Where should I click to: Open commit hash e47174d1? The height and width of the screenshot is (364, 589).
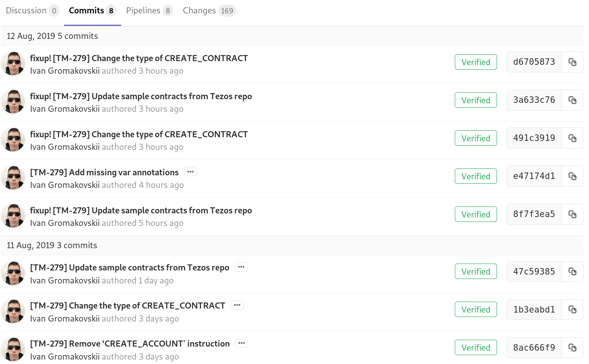pos(534,176)
